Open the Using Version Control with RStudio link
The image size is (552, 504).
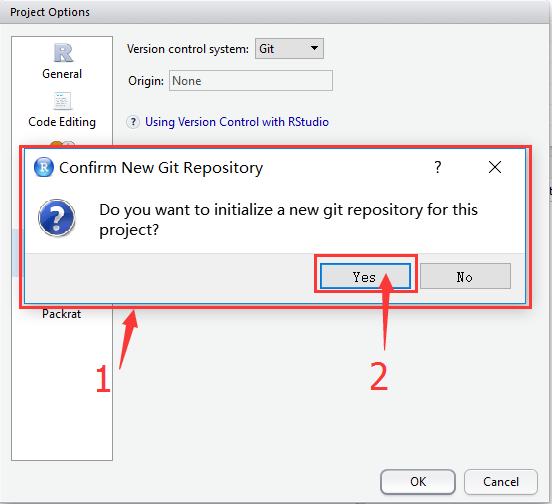coord(237,122)
